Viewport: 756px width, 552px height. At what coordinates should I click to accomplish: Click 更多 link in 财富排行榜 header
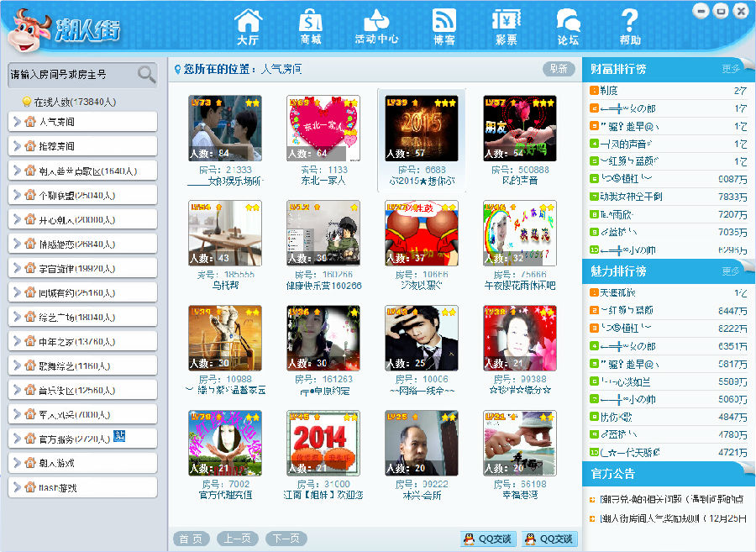[730, 69]
